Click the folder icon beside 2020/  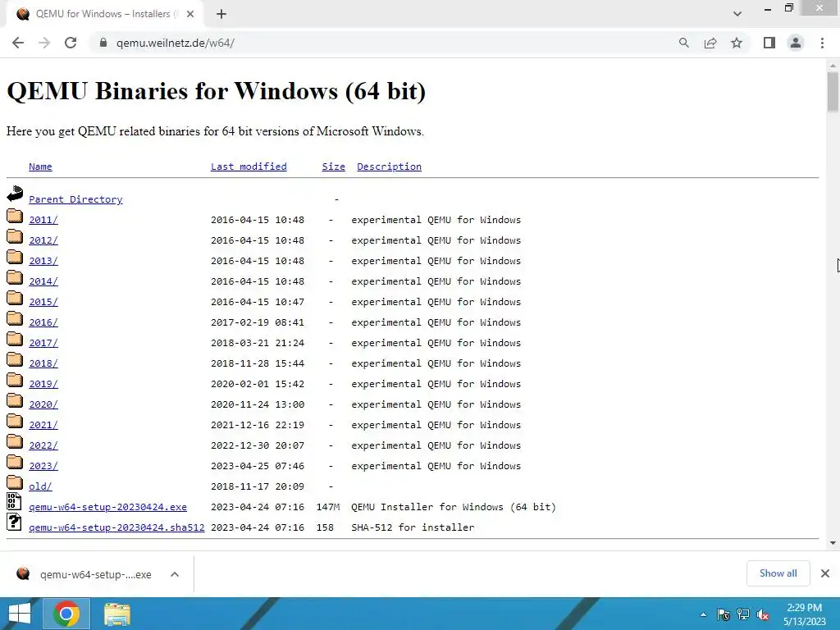[15, 400]
